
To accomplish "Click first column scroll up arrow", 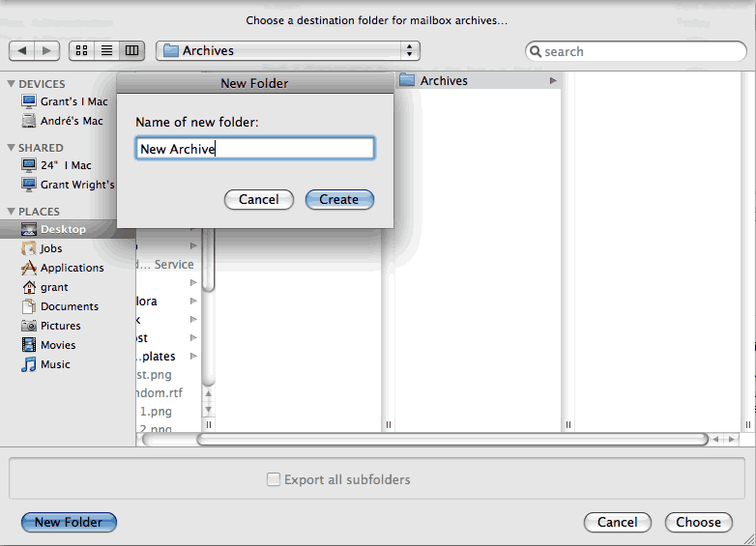I will (x=208, y=393).
